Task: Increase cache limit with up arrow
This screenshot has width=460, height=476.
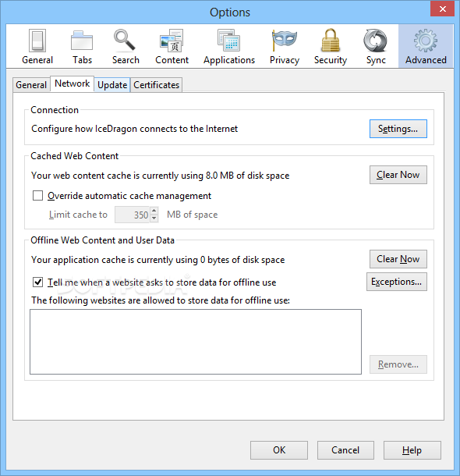Action: [x=154, y=211]
